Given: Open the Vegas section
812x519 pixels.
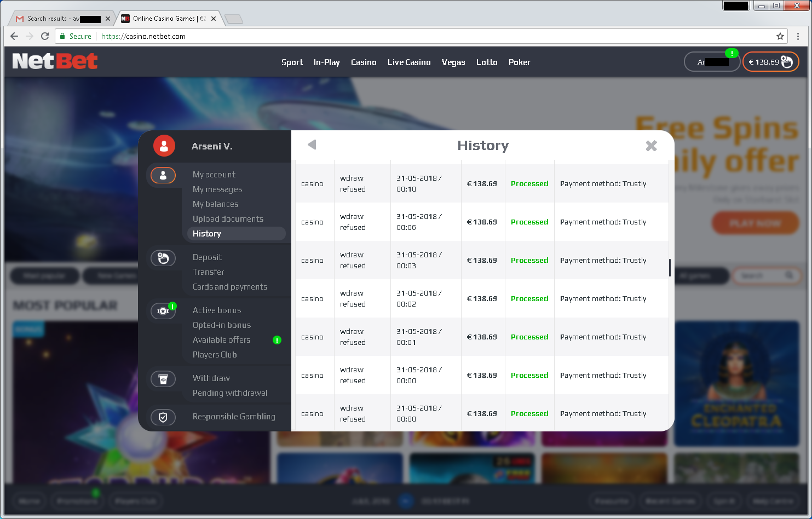Looking at the screenshot, I should point(453,62).
